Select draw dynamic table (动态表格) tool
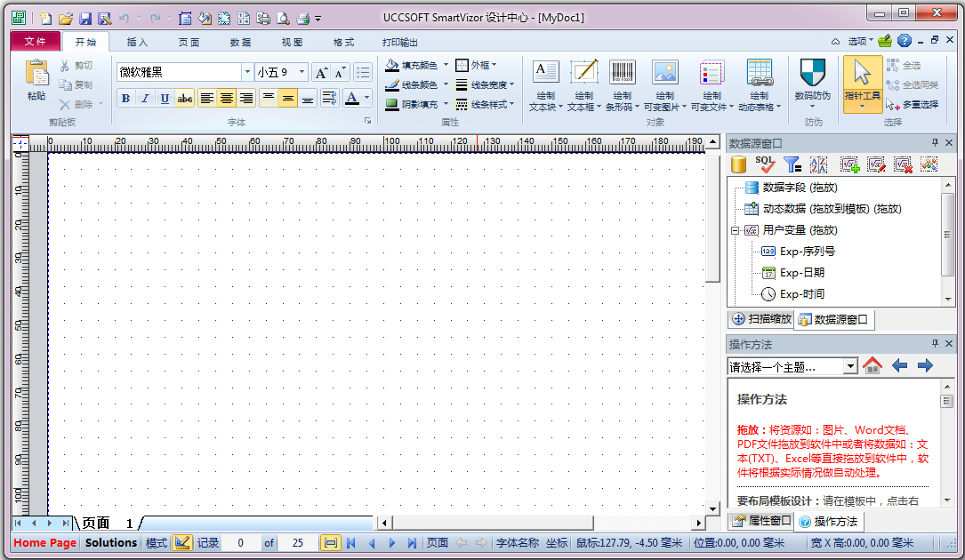The width and height of the screenshot is (965, 560). [760, 85]
